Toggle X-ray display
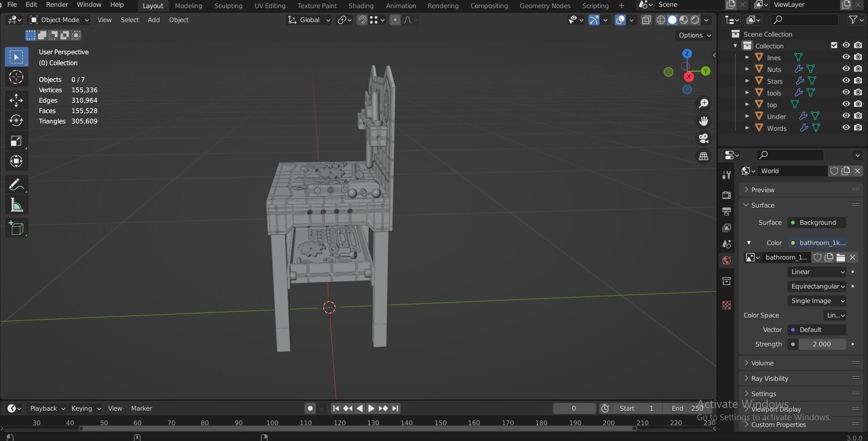This screenshot has height=441, width=868. coord(646,20)
